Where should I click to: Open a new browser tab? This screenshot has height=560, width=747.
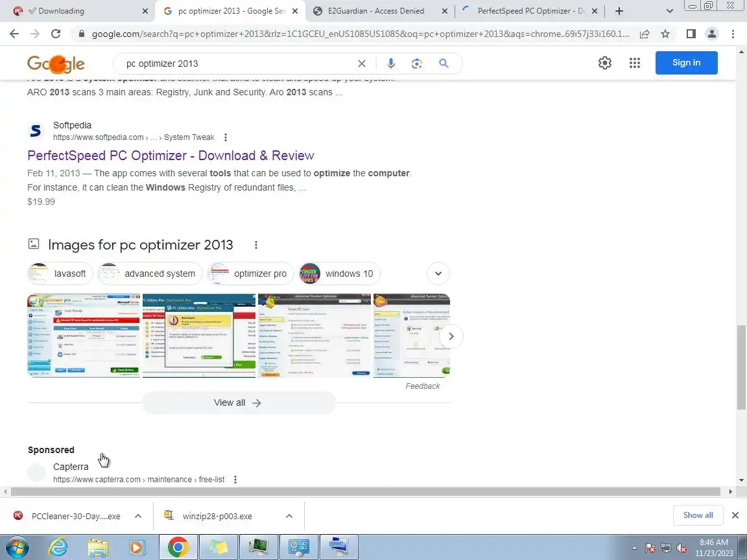click(x=619, y=11)
